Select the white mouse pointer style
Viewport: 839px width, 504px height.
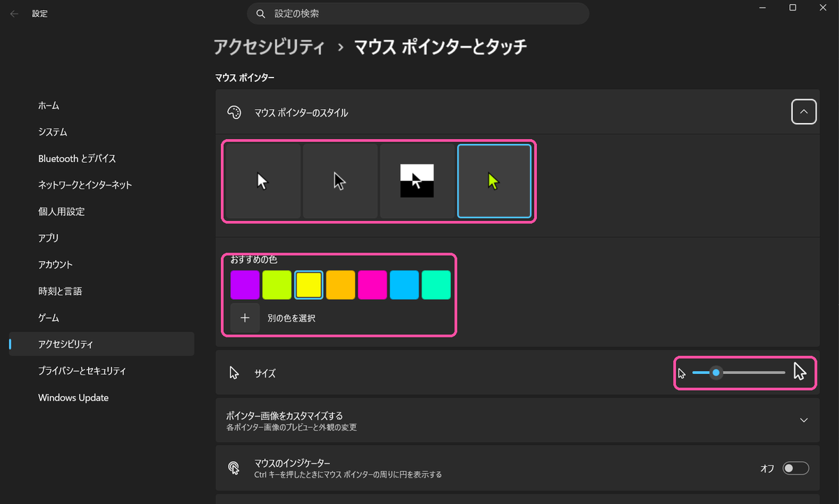264,181
